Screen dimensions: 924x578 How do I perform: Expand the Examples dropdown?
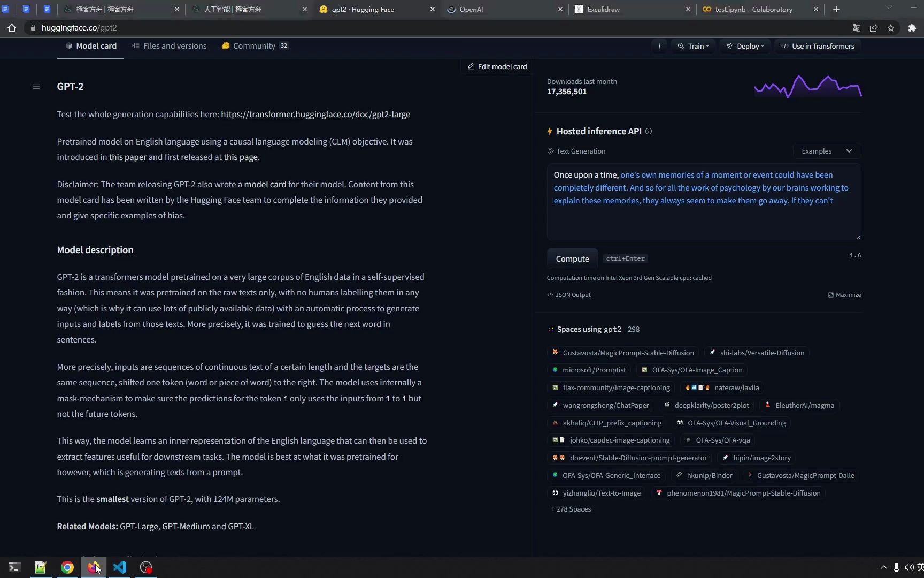click(826, 151)
